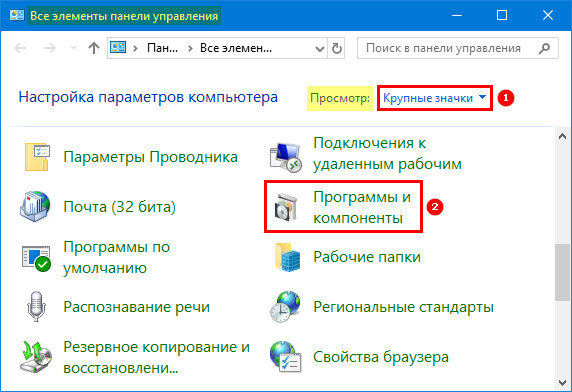Navigate forward with the right arrow
Screen dimensions: 572x392
point(50,48)
